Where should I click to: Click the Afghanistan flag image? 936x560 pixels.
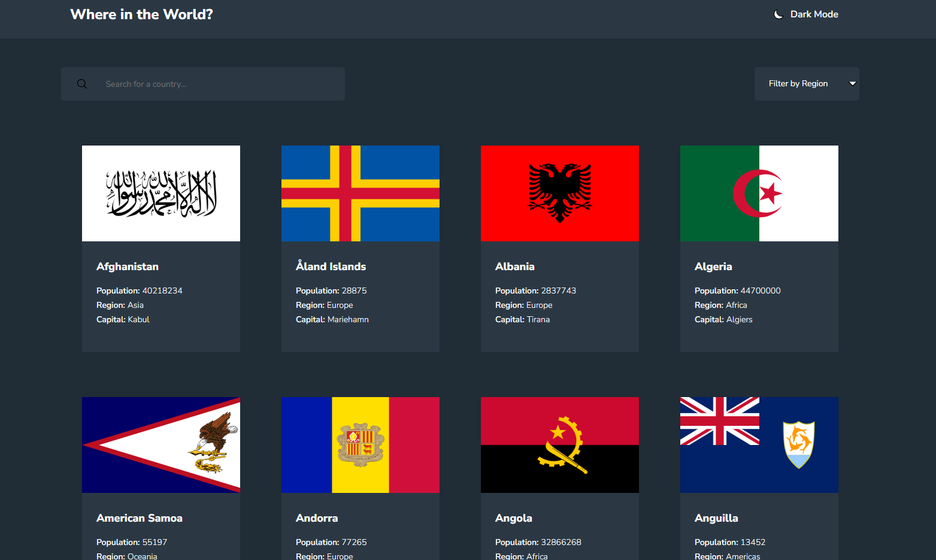[x=160, y=193]
